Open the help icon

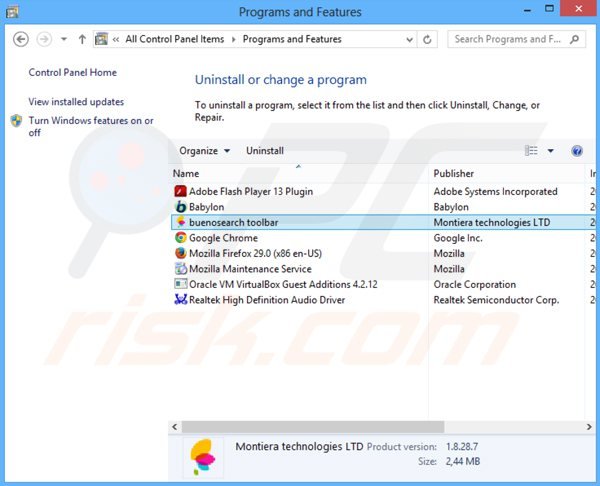[577, 151]
